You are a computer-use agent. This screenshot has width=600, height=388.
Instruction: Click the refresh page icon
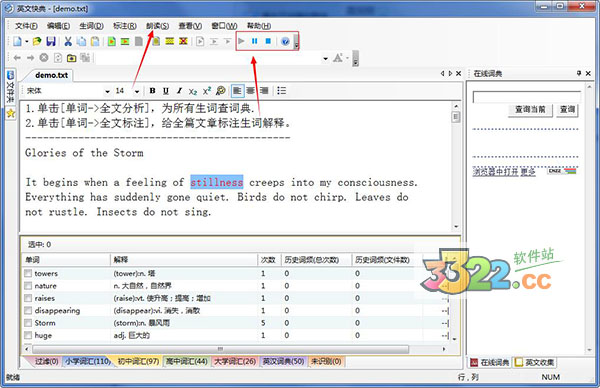click(x=58, y=58)
